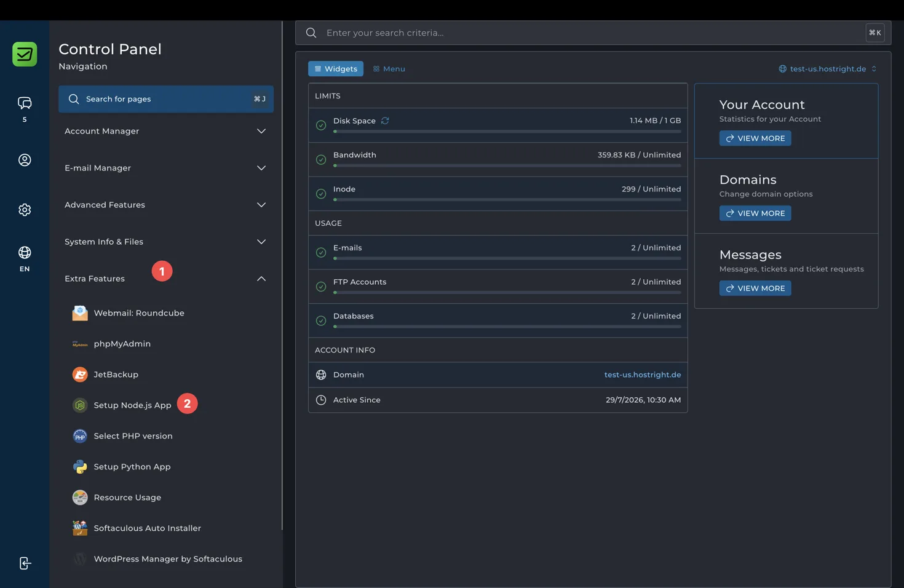
Task: Open Setup Python App
Action: point(132,467)
